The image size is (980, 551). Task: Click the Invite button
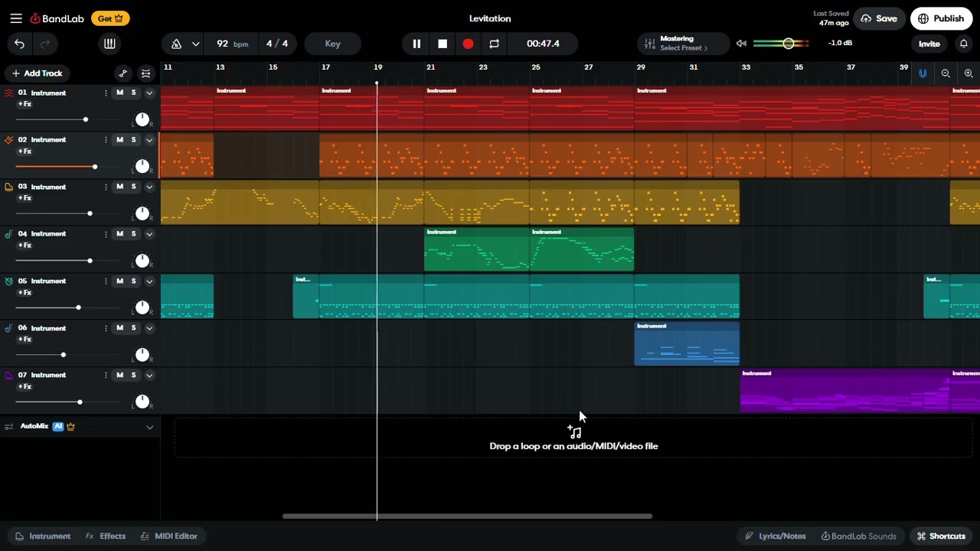click(929, 44)
